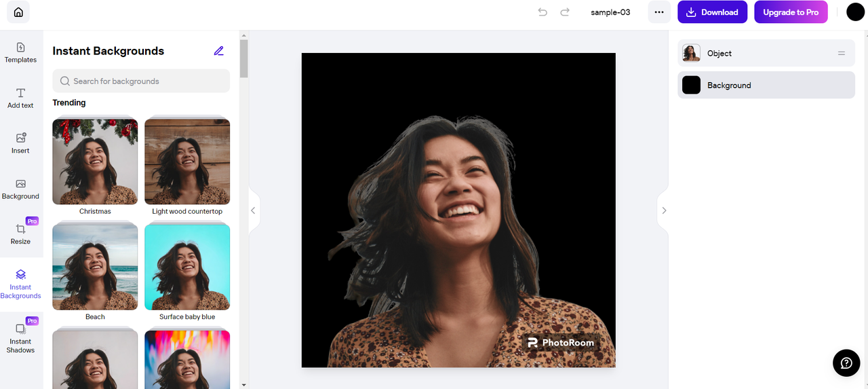The width and height of the screenshot is (868, 389).
Task: Open the Instant Backgrounds tab
Action: point(20,284)
